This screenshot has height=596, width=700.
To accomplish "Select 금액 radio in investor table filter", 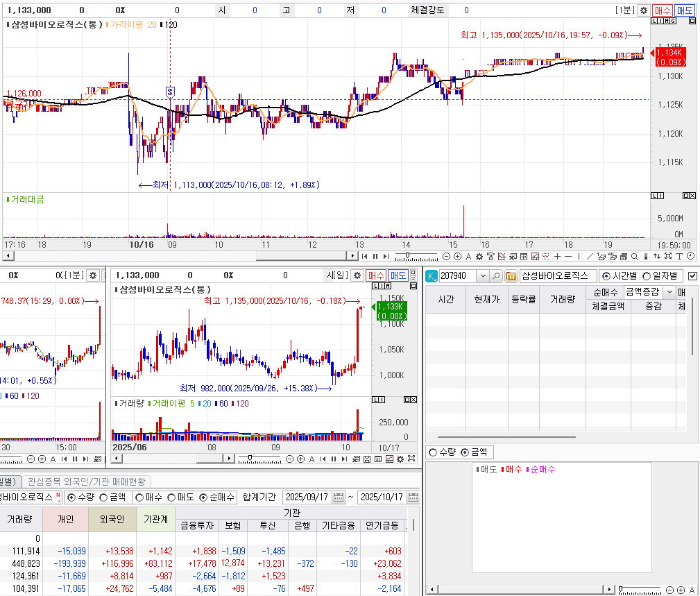I will coord(103,497).
